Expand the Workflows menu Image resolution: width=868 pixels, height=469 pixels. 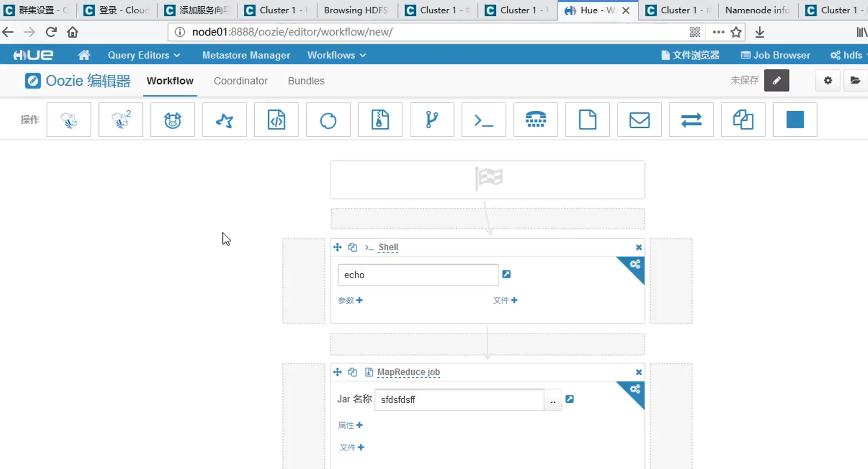point(336,55)
